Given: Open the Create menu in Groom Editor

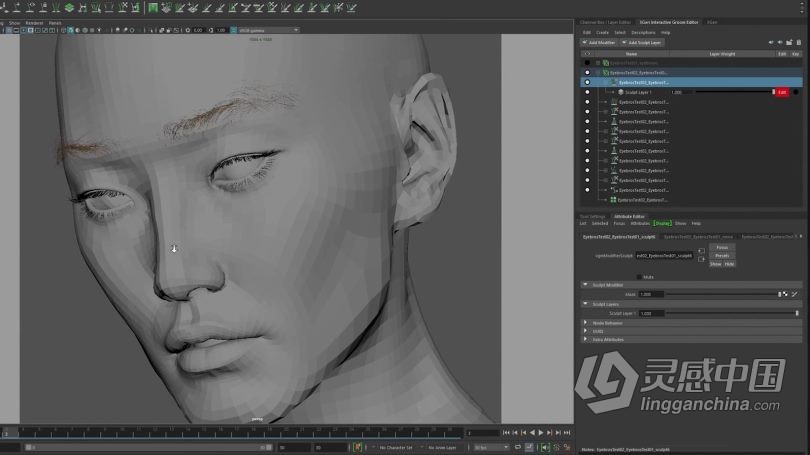Looking at the screenshot, I should pos(602,33).
